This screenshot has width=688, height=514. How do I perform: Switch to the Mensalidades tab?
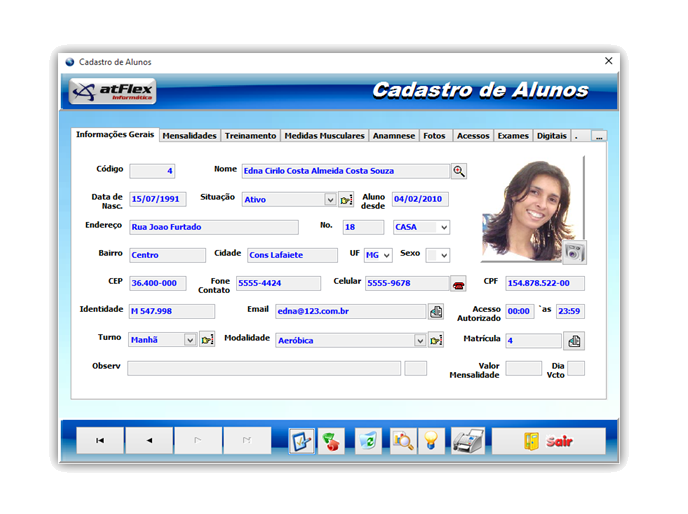click(189, 135)
